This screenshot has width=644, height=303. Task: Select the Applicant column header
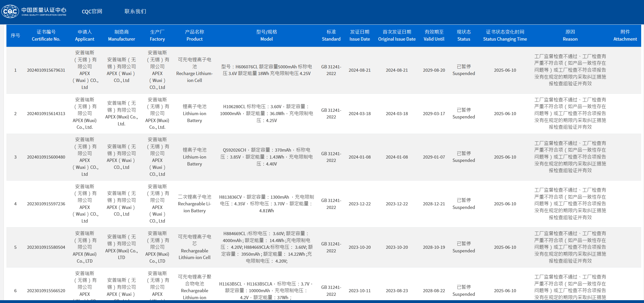(85, 35)
